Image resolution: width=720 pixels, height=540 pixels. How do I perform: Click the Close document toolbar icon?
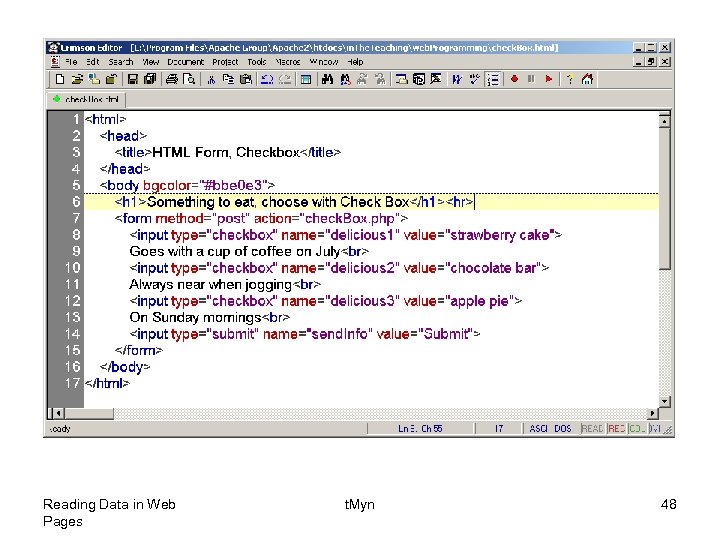[111, 79]
